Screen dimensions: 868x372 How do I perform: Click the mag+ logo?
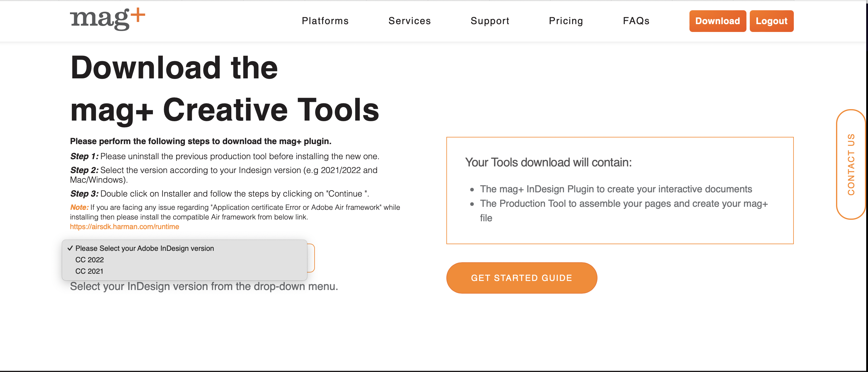tap(107, 20)
